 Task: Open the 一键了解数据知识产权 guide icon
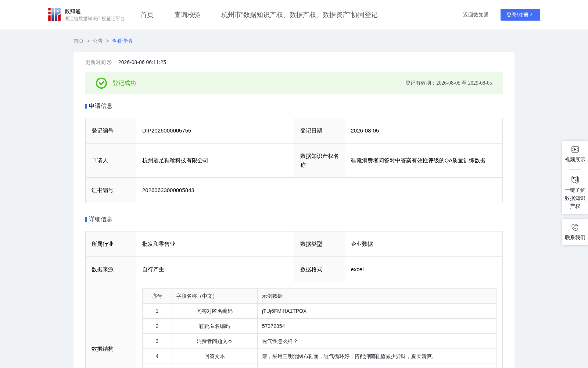(575, 180)
